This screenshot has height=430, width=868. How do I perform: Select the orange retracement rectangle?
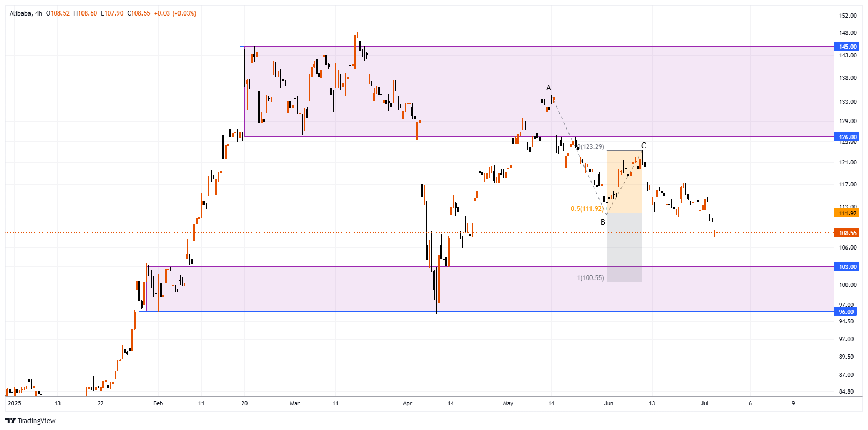click(624, 182)
